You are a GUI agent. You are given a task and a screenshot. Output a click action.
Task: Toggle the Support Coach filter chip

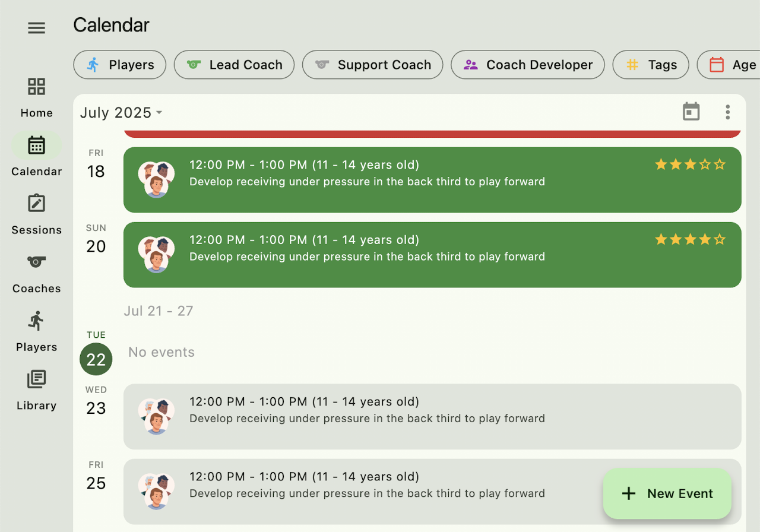[x=372, y=65]
